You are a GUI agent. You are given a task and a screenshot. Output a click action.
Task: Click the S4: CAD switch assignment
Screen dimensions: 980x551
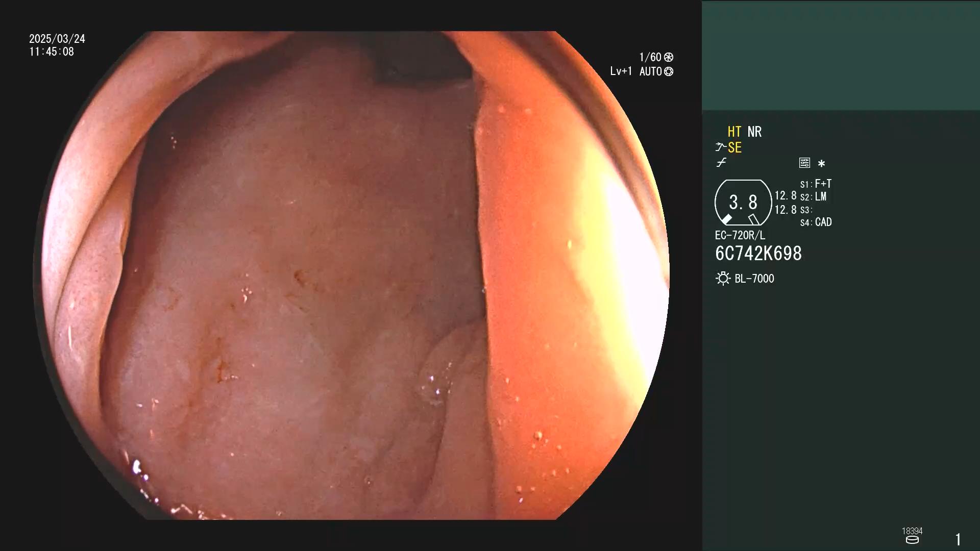(x=816, y=222)
